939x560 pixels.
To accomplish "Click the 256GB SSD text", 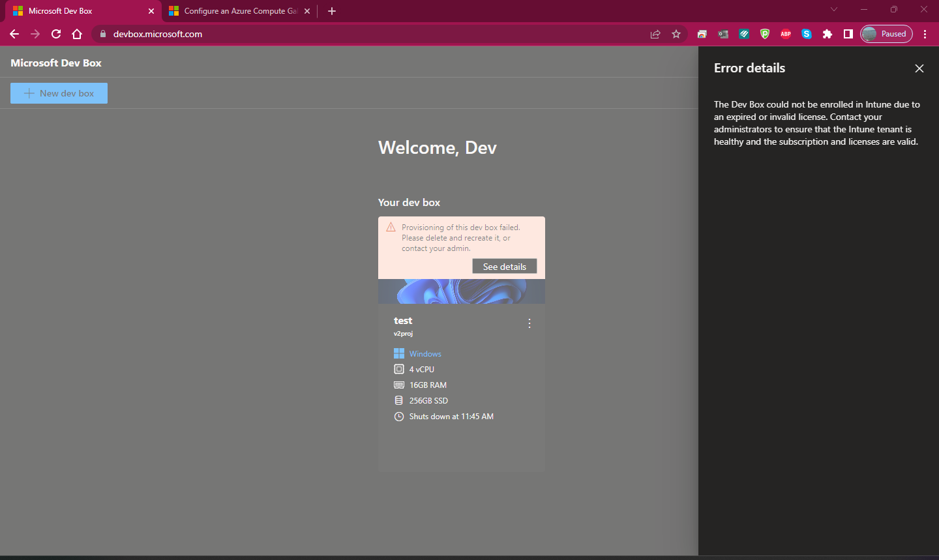I will (x=428, y=401).
